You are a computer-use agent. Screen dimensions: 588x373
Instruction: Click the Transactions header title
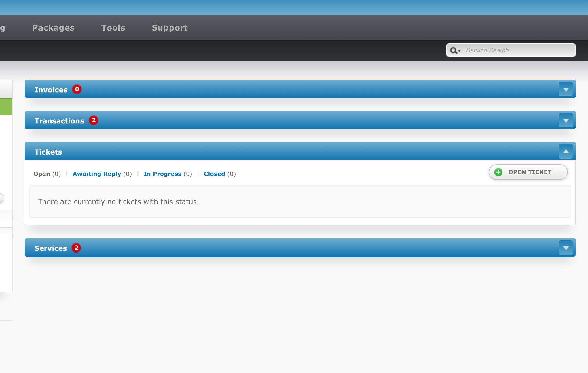pos(59,121)
